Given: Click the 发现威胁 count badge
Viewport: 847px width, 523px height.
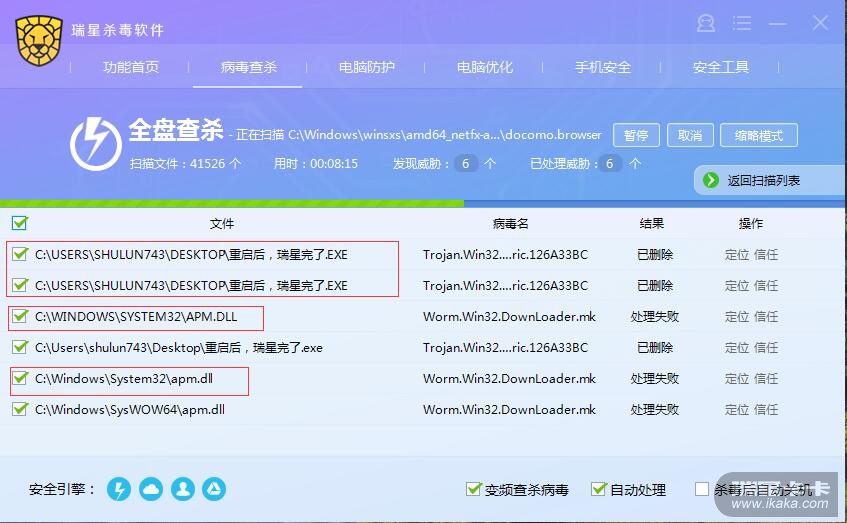Looking at the screenshot, I should click(466, 163).
